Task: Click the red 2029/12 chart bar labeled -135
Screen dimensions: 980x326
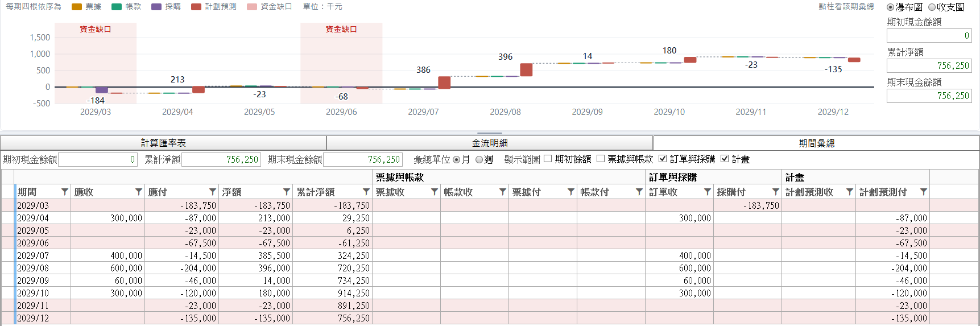Action: click(x=854, y=60)
